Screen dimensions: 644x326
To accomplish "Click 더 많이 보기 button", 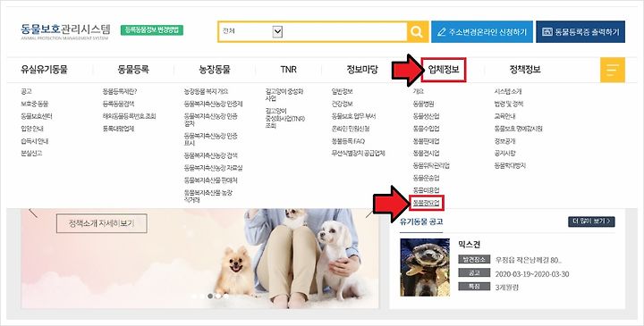I will tap(591, 222).
